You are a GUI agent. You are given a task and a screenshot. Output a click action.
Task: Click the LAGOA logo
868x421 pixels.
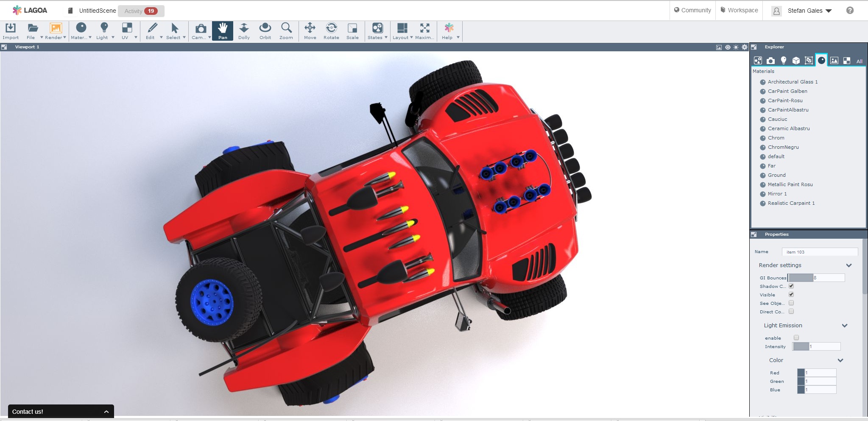[30, 10]
